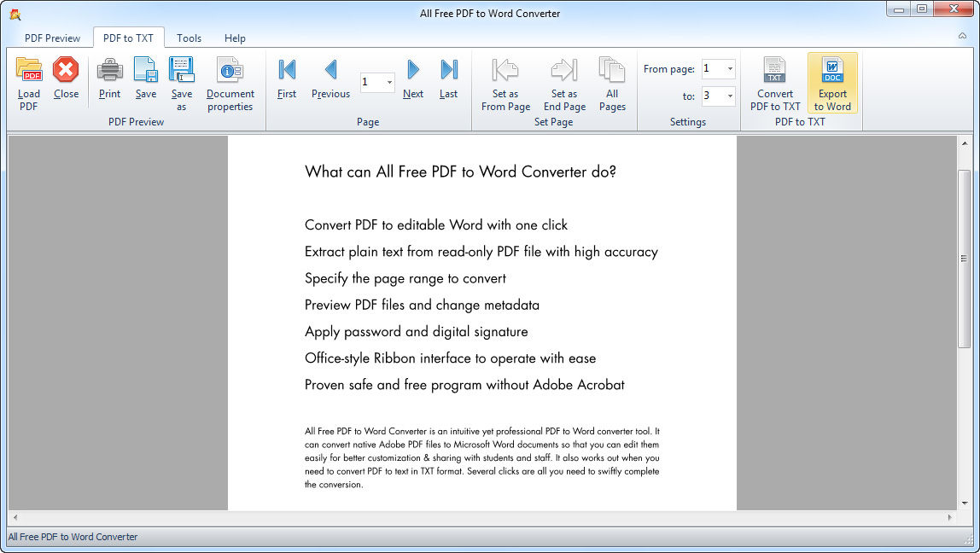Print the document using Print icon
Image resolution: width=980 pixels, height=553 pixels.
pos(109,69)
